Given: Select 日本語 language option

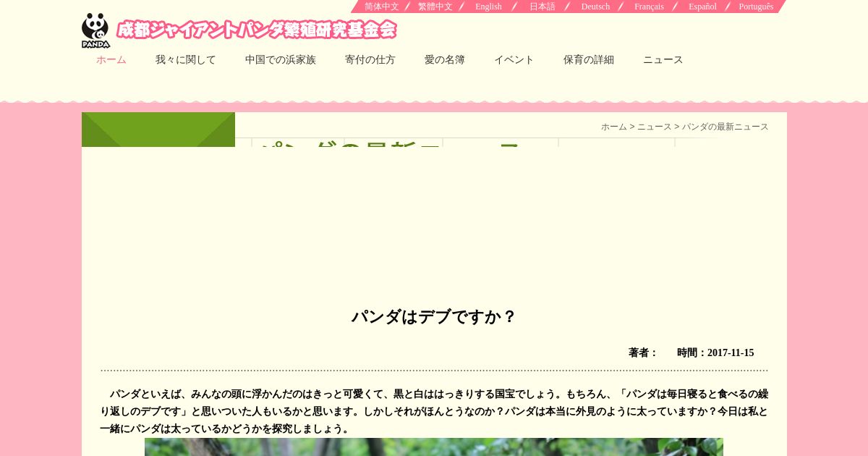Looking at the screenshot, I should 542,7.
